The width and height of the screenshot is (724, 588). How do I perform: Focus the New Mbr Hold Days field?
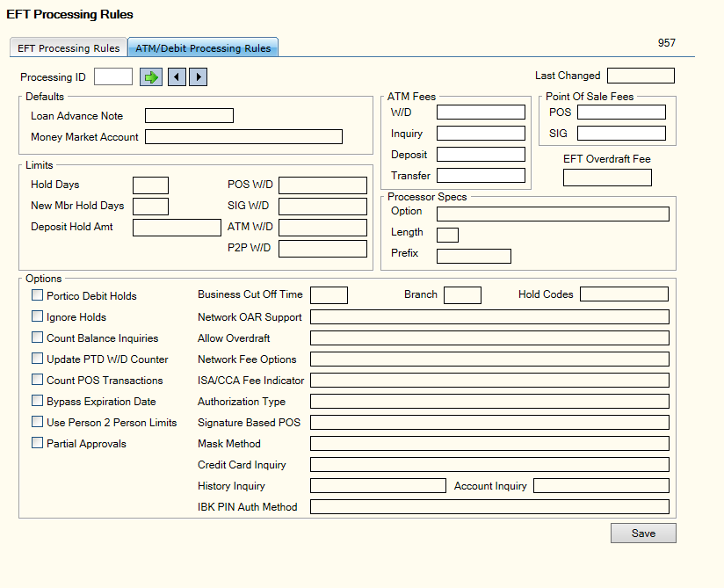(x=150, y=207)
